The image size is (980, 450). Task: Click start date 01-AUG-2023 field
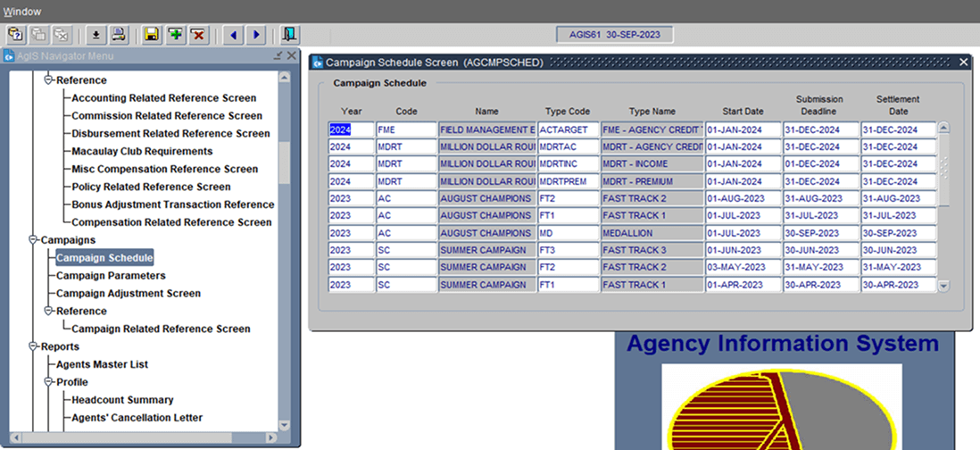(x=743, y=199)
